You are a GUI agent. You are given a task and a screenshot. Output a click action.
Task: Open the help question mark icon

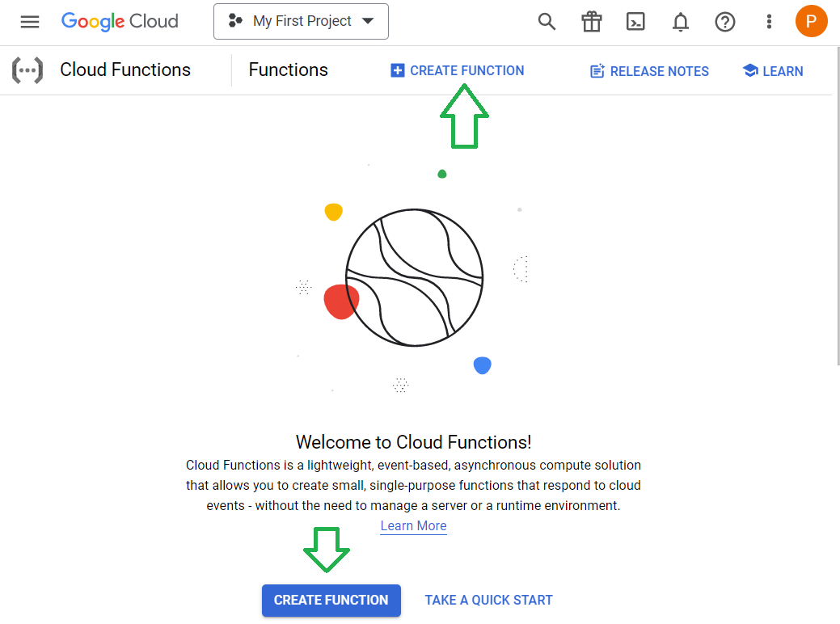(725, 22)
